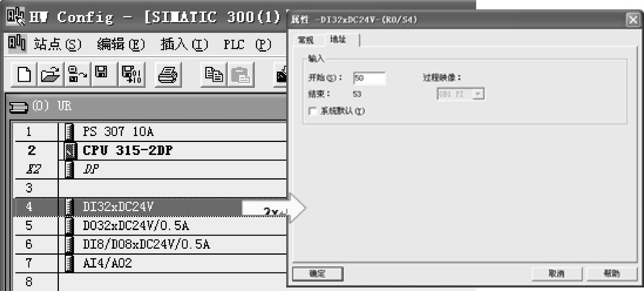Open the 插入(I) menu

[x=184, y=44]
